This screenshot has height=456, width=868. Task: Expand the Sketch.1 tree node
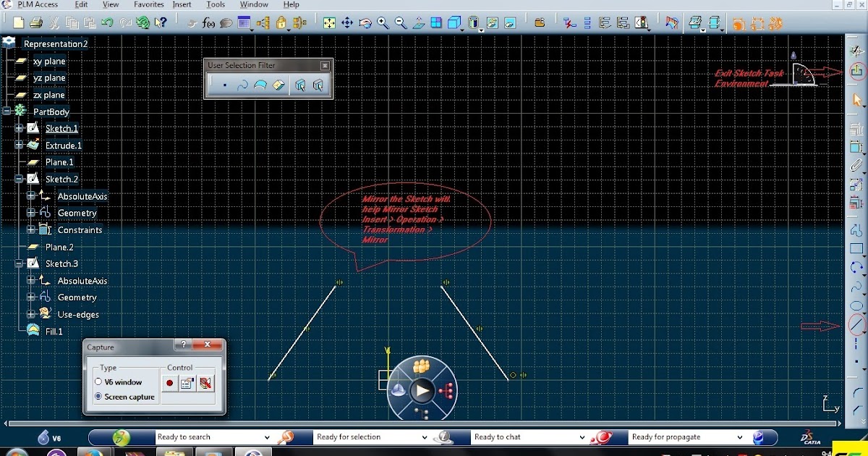click(x=17, y=128)
